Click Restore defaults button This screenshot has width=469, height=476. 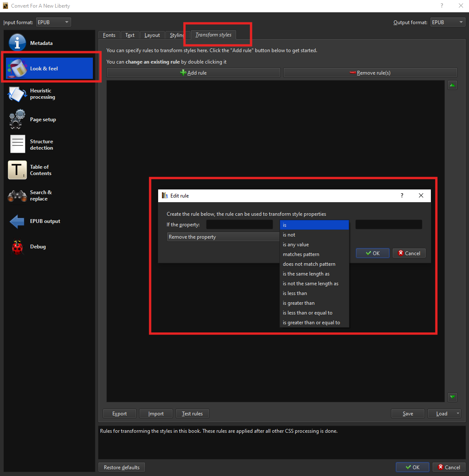pyautogui.click(x=122, y=467)
